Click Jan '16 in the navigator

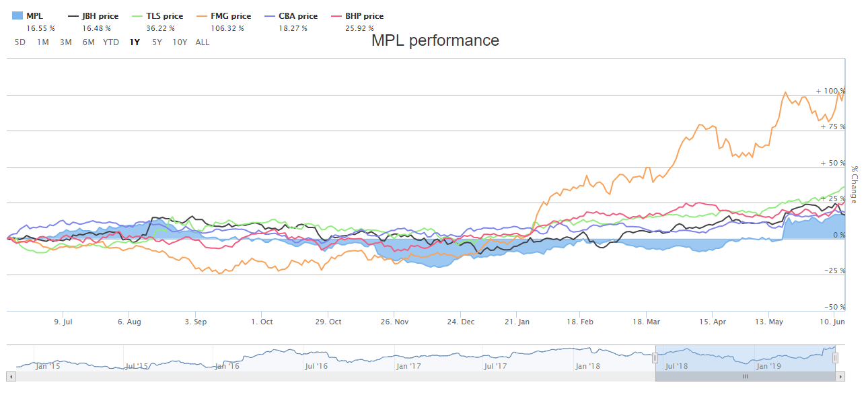[x=227, y=367]
